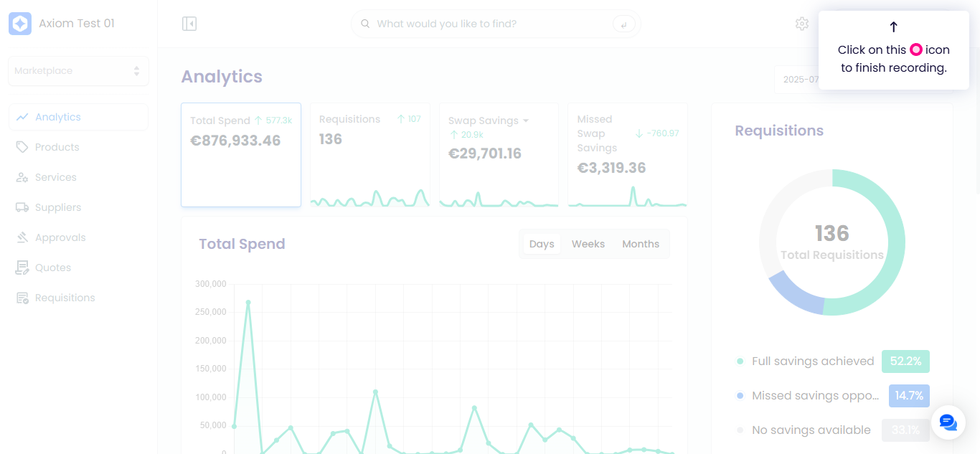Switch chart to Weeks view
The image size is (980, 454).
tap(588, 244)
